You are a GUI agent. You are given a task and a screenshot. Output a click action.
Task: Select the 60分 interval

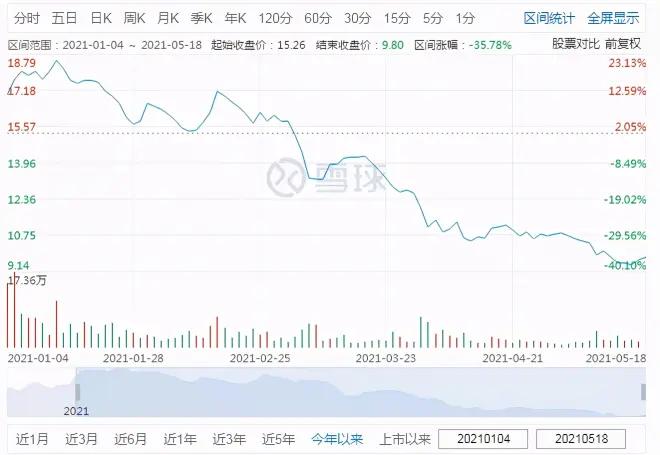(317, 18)
